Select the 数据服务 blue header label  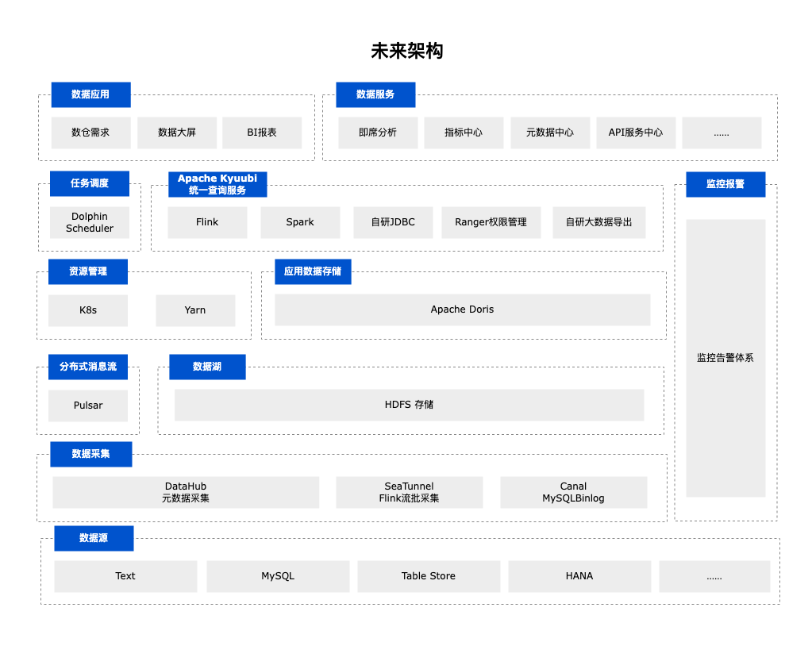(x=375, y=94)
